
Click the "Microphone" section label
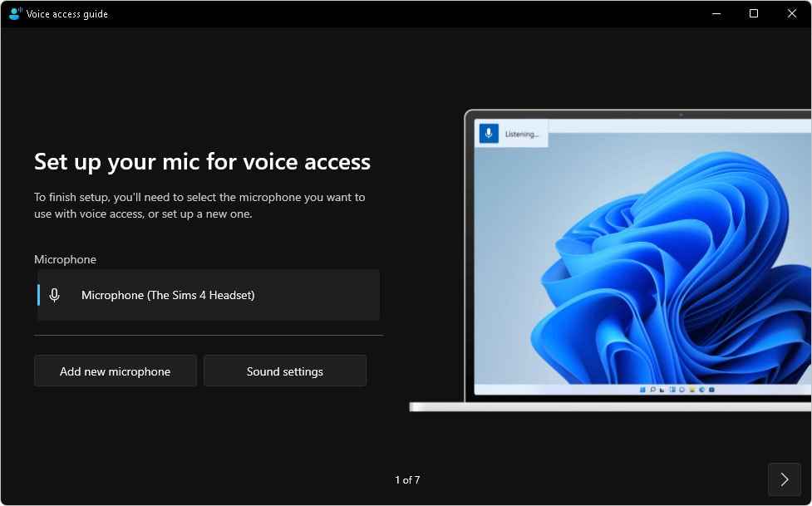pyautogui.click(x=66, y=259)
